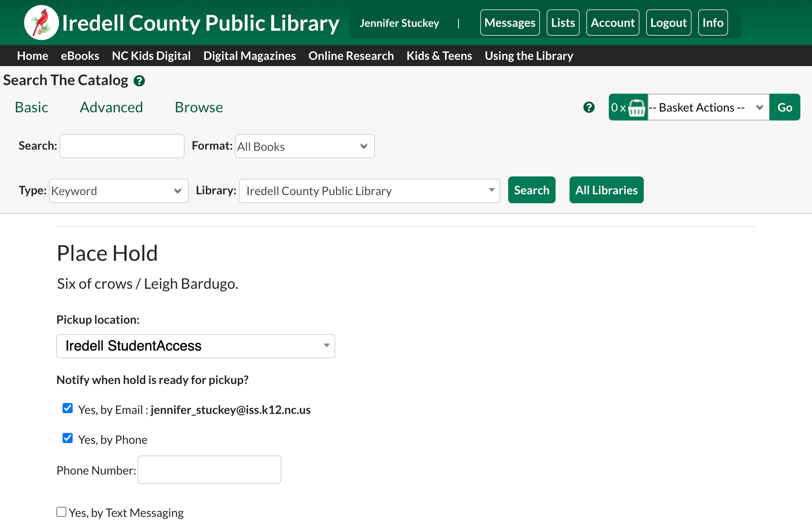Focus the catalog Search input field

122,146
